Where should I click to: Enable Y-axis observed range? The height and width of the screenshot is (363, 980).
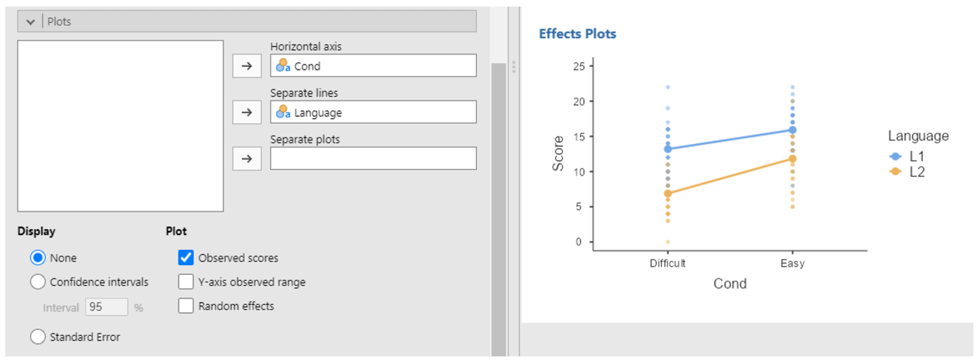(x=186, y=282)
